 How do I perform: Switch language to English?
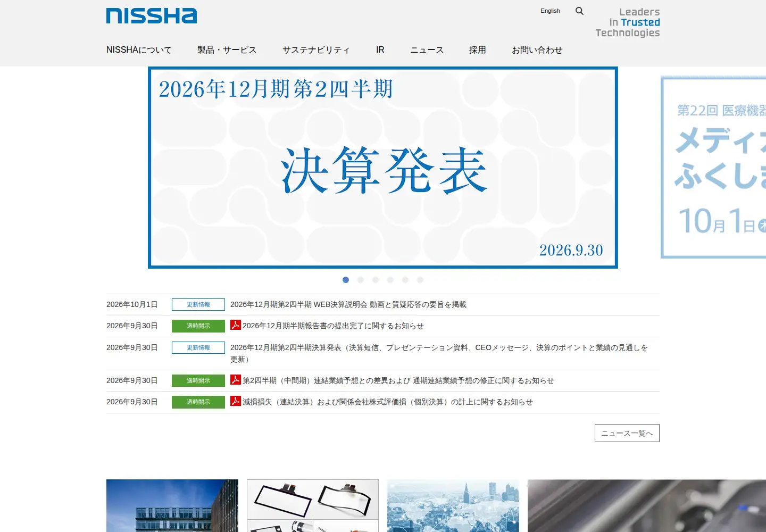(550, 11)
